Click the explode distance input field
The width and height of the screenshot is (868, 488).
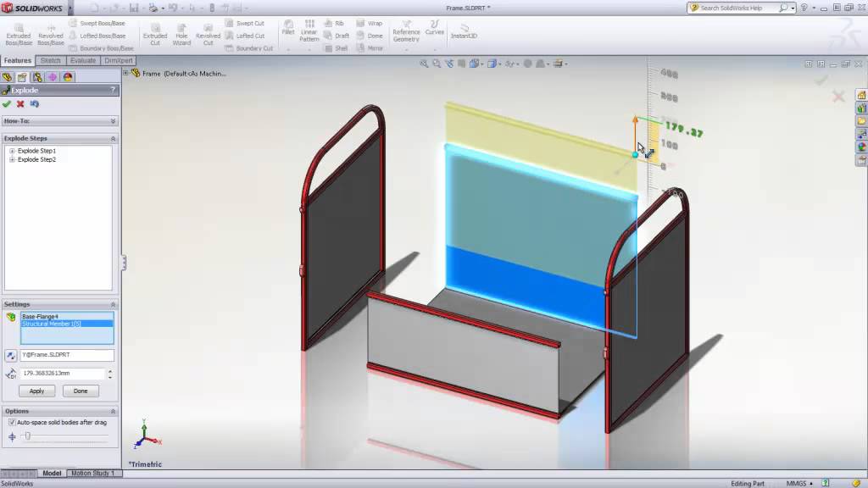click(63, 374)
